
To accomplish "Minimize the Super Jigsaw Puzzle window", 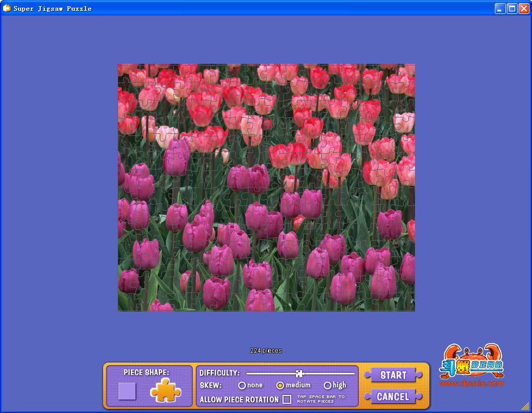I will (x=500, y=8).
